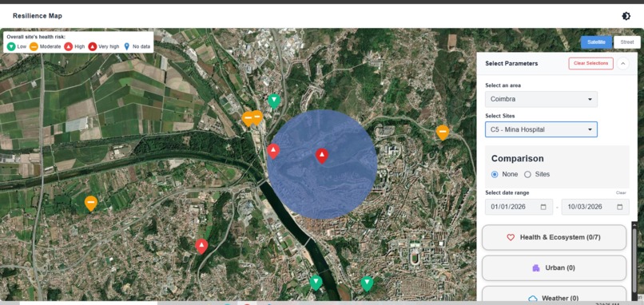Click the Clear Selections button
The image size is (644, 305).
click(590, 64)
